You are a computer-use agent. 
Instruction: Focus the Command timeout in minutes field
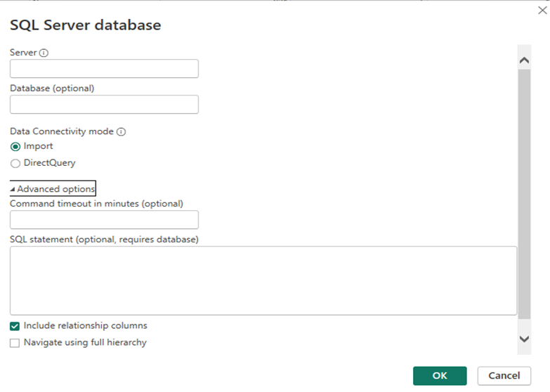[x=104, y=220]
